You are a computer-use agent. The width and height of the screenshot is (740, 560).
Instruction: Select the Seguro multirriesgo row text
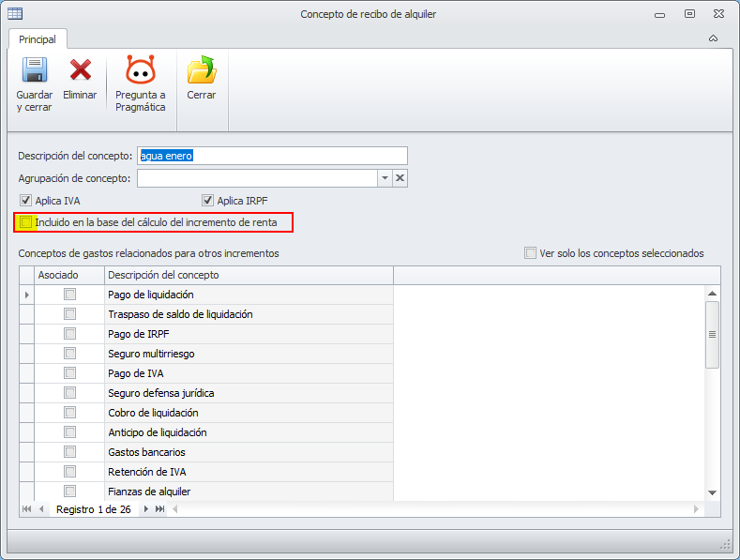point(151,354)
